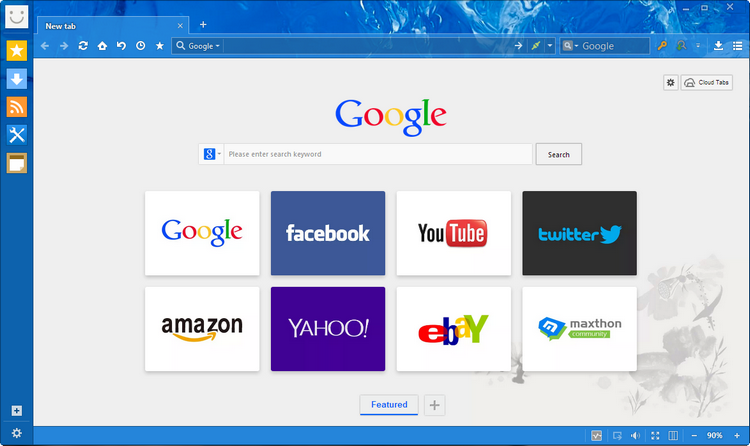Zoom out with the minus button
750x446 pixels.
(694, 435)
